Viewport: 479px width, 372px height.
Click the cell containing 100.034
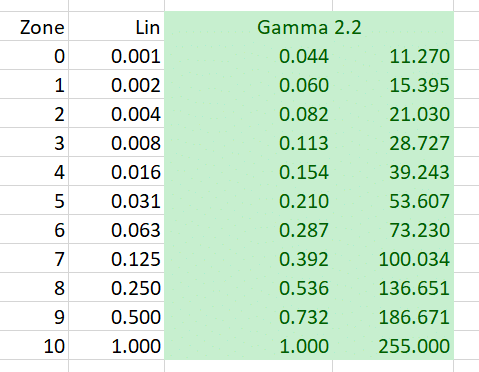[393, 258]
